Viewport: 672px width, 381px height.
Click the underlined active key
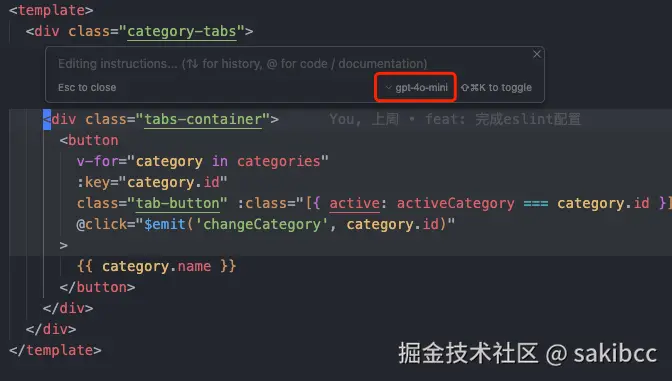point(354,203)
